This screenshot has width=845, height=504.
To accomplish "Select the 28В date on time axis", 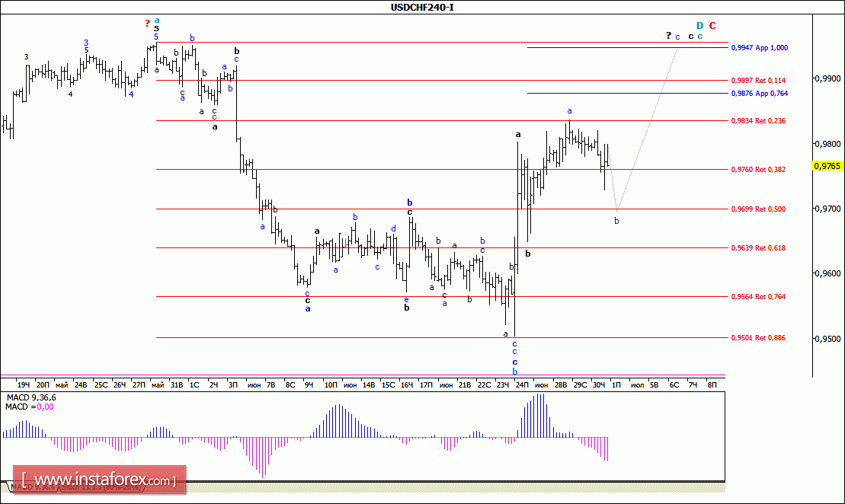I will pyautogui.click(x=561, y=385).
